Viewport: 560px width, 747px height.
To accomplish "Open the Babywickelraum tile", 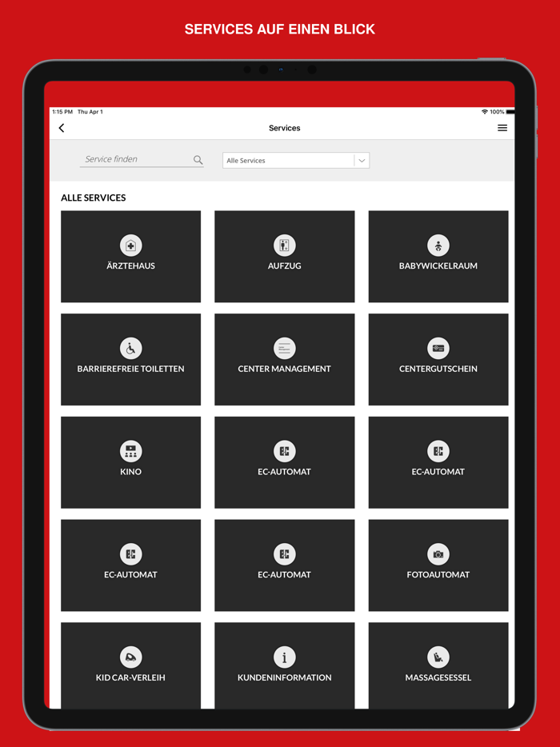I will tap(438, 256).
